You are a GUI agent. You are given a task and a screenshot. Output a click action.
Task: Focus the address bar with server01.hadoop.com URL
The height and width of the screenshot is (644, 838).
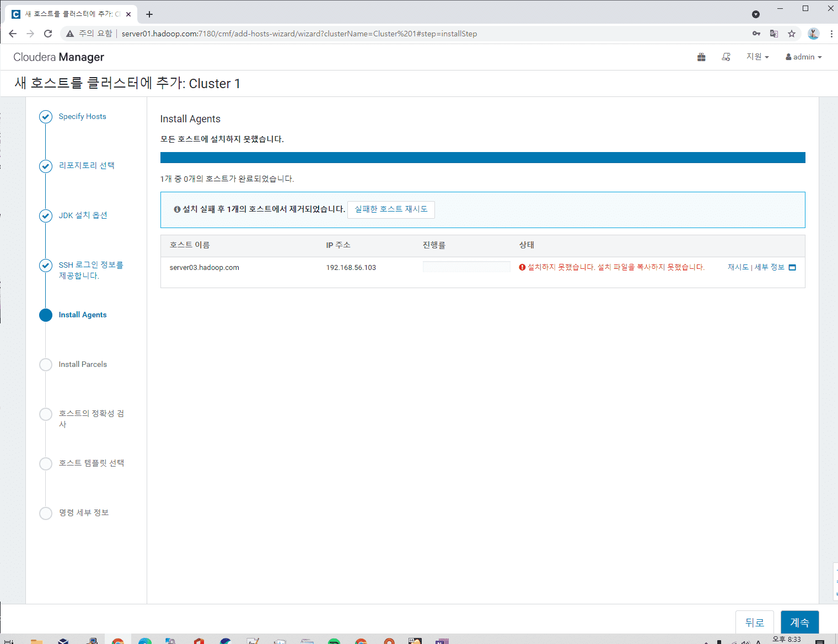299,34
